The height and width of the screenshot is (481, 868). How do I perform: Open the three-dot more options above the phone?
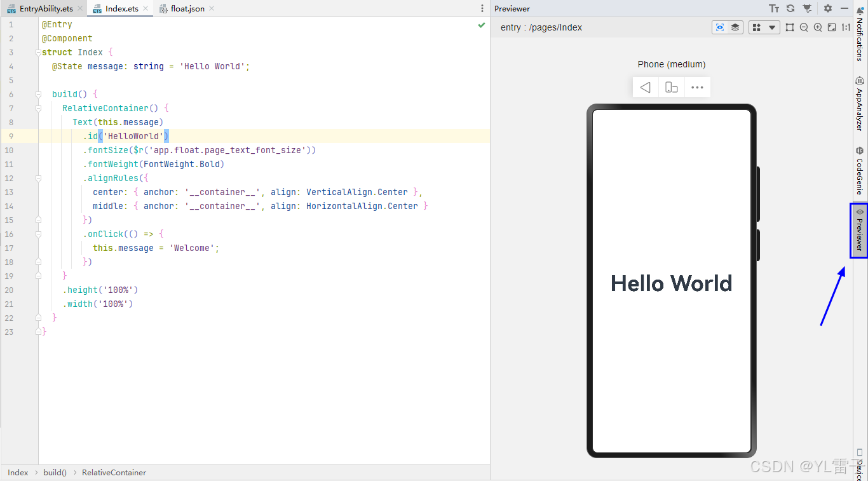click(x=697, y=87)
